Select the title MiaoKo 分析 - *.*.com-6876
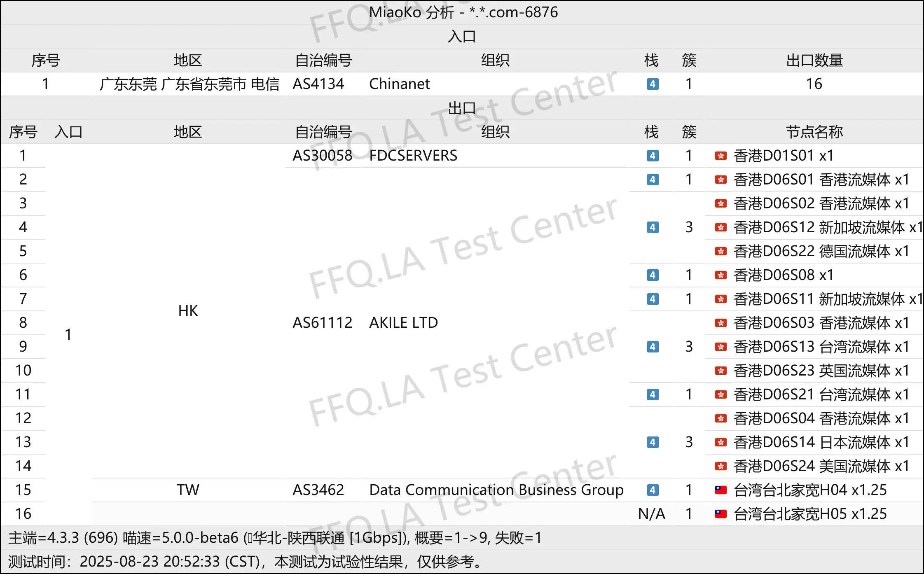The height and width of the screenshot is (574, 924). pyautogui.click(x=463, y=12)
